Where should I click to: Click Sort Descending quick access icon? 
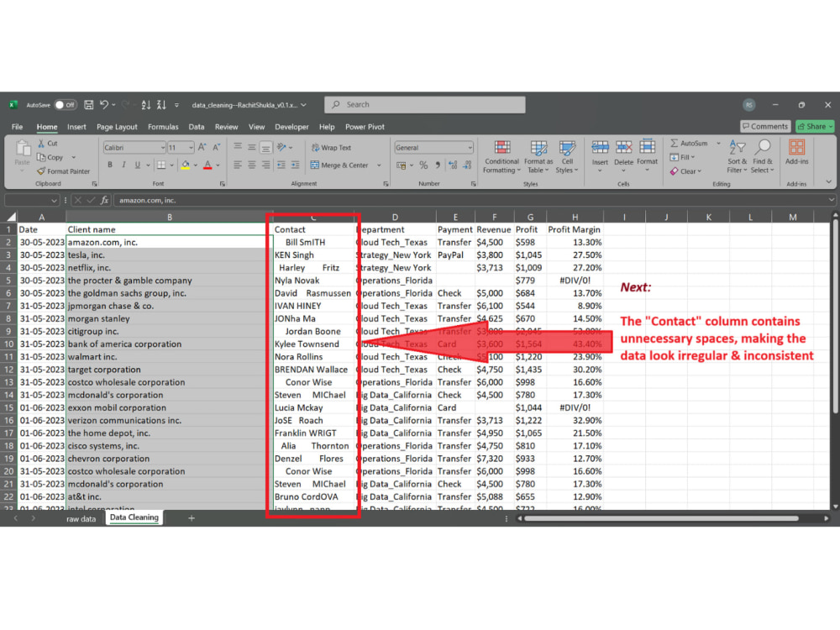coord(161,105)
